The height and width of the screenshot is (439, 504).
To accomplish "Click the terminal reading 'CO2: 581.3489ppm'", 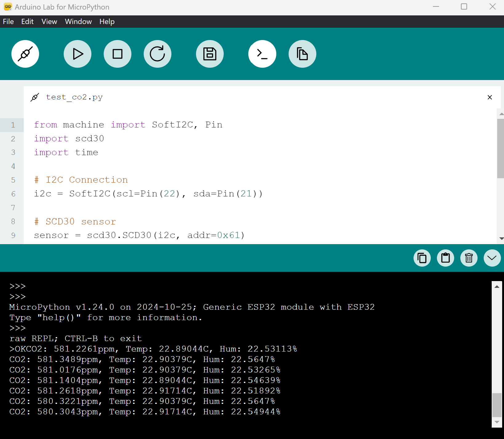I will [x=142, y=359].
